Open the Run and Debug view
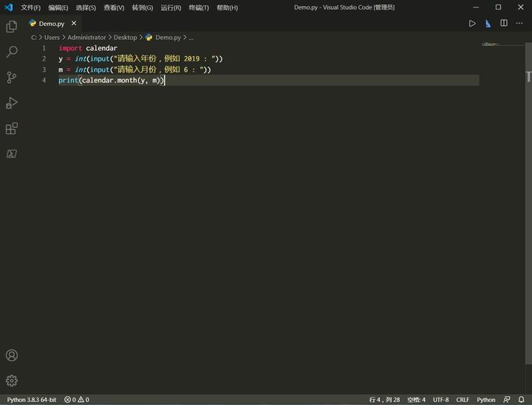532x405 pixels. 12,103
